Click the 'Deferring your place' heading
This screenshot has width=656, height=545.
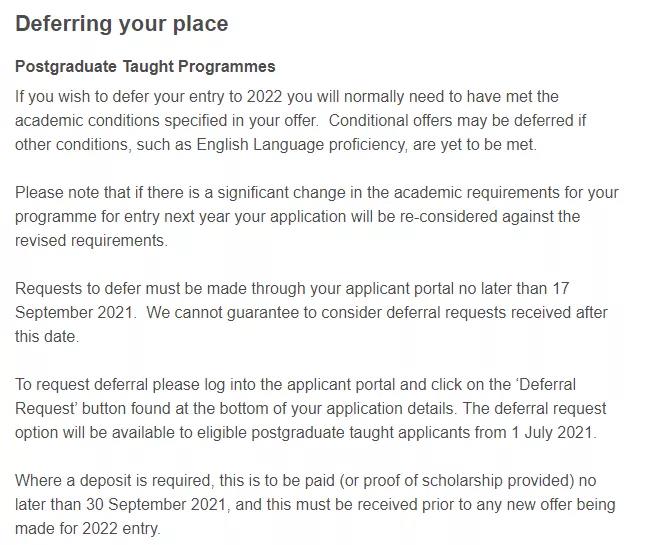122,24
